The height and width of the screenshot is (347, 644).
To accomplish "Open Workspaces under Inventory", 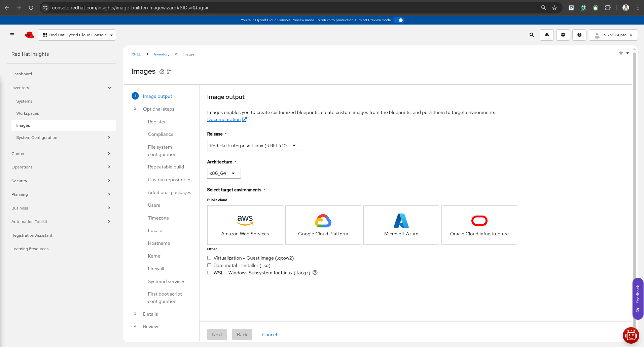I will (x=28, y=113).
